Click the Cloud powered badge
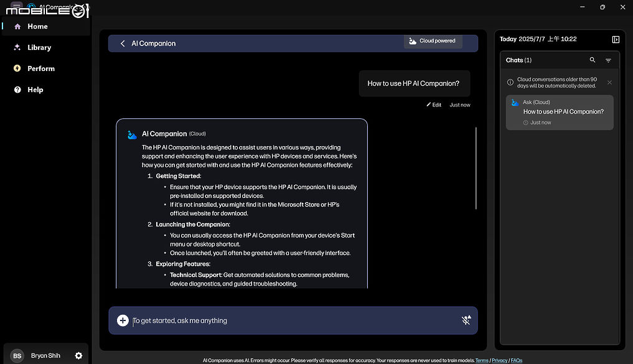Image resolution: width=633 pixels, height=364 pixels. [433, 41]
